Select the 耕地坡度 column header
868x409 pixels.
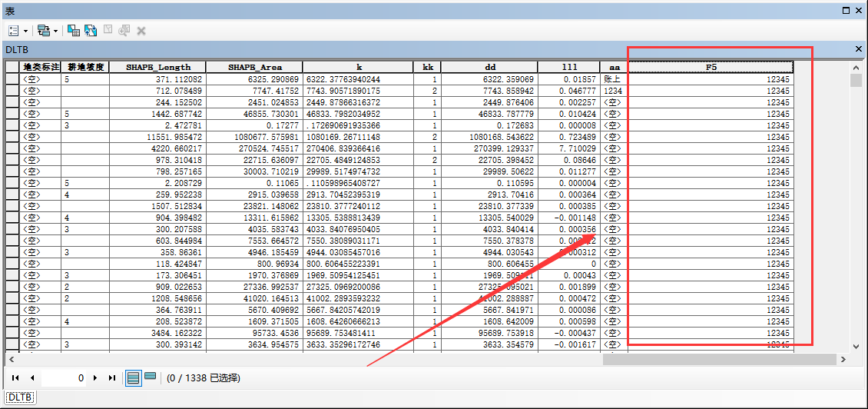point(85,67)
